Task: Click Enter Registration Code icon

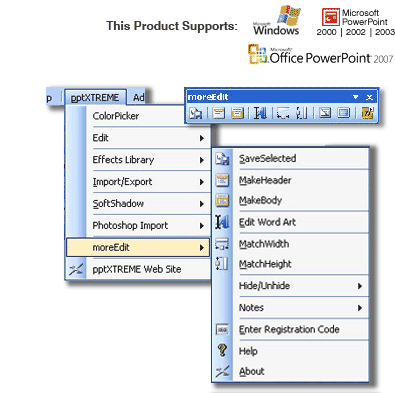Action: [x=222, y=329]
